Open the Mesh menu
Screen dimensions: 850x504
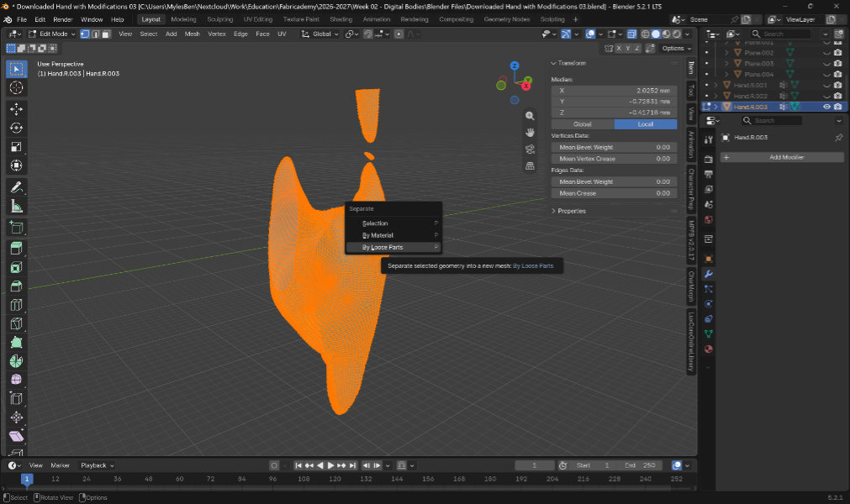pos(192,34)
